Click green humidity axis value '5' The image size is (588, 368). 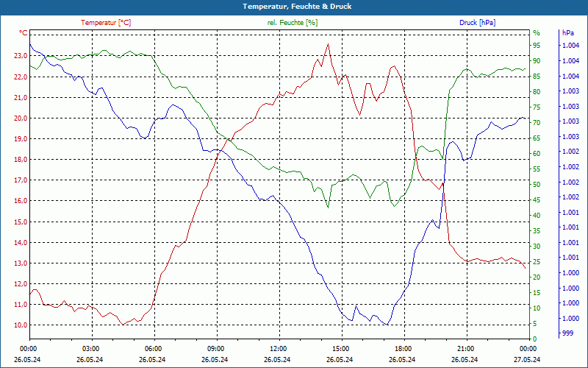point(535,324)
